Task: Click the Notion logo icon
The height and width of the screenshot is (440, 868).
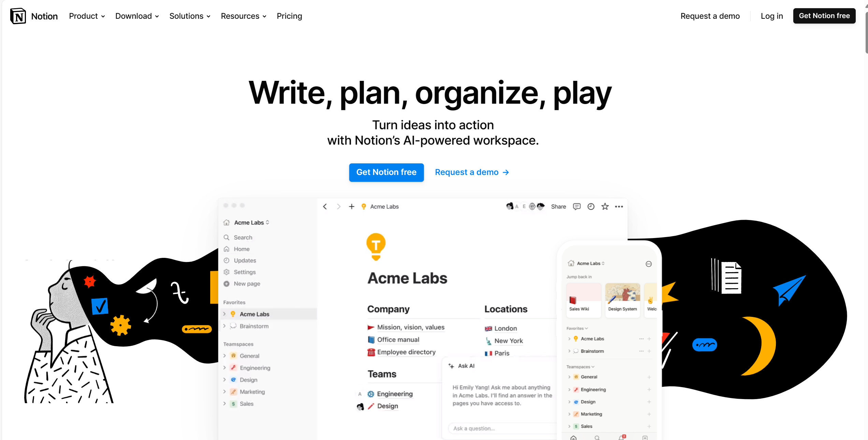Action: [x=17, y=15]
